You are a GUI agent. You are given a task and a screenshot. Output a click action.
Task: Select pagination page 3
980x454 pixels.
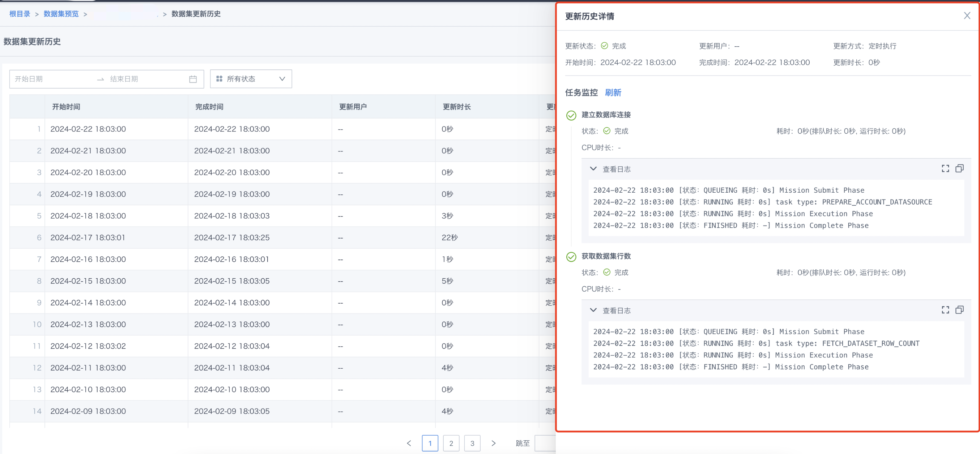tap(472, 443)
